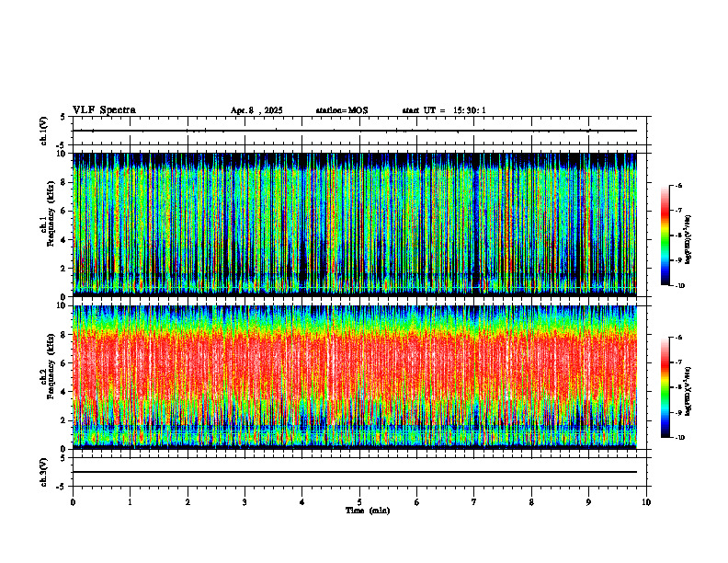The image size is (728, 563).
Task: Click time axis tick label "3"
Action: (245, 502)
